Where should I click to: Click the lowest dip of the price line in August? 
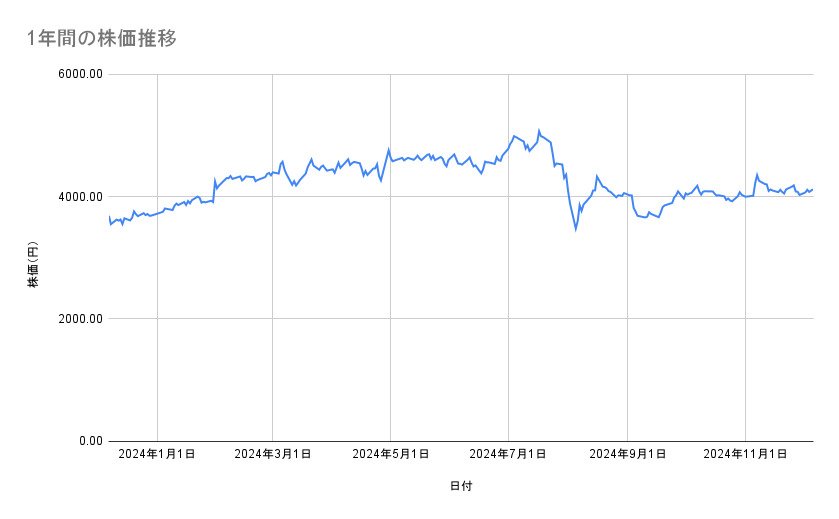pyautogui.click(x=576, y=229)
